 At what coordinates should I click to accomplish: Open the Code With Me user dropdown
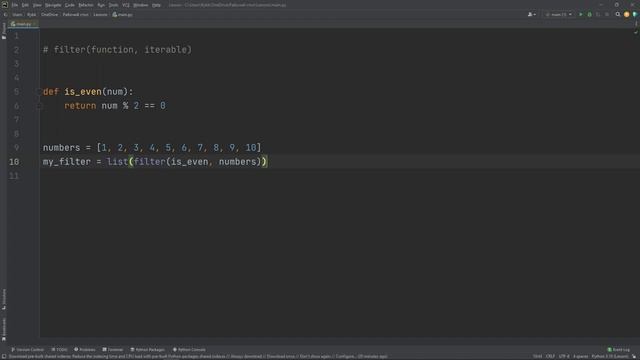click(x=532, y=15)
